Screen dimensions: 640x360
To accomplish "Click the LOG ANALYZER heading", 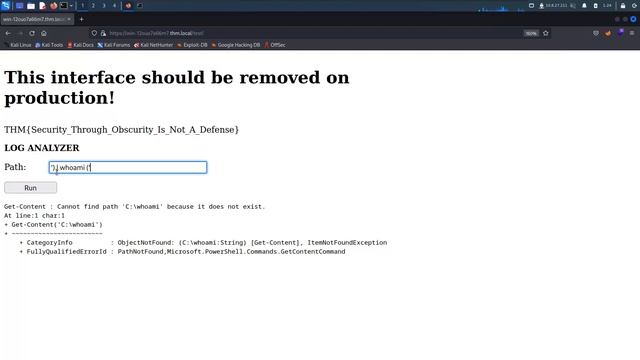I will click(x=42, y=148).
